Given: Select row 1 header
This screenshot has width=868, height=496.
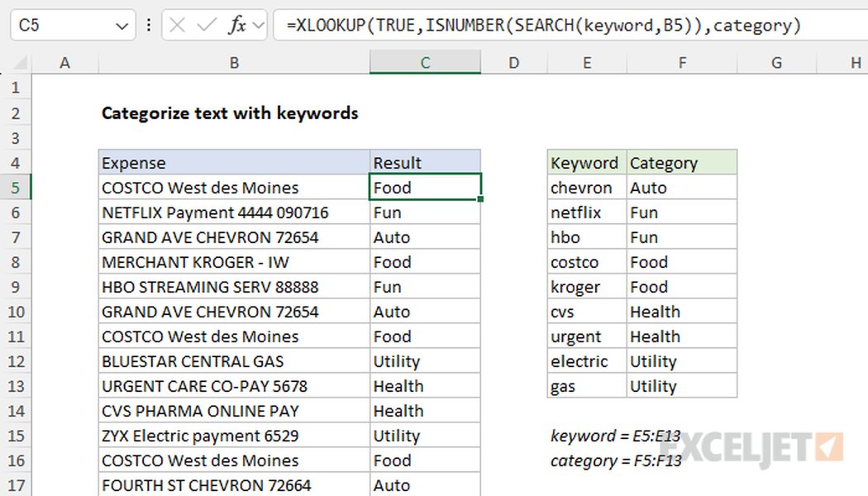Looking at the screenshot, I should point(16,88).
